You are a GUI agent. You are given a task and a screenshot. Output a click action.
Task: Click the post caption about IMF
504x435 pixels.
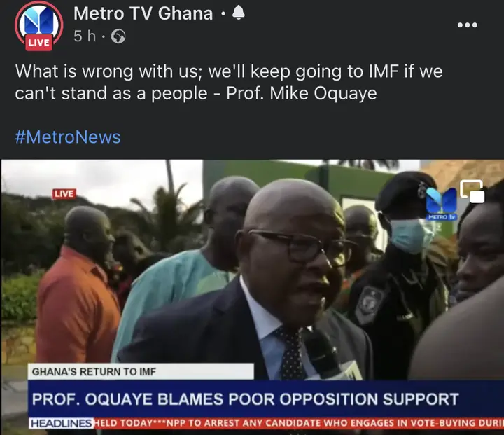click(228, 82)
